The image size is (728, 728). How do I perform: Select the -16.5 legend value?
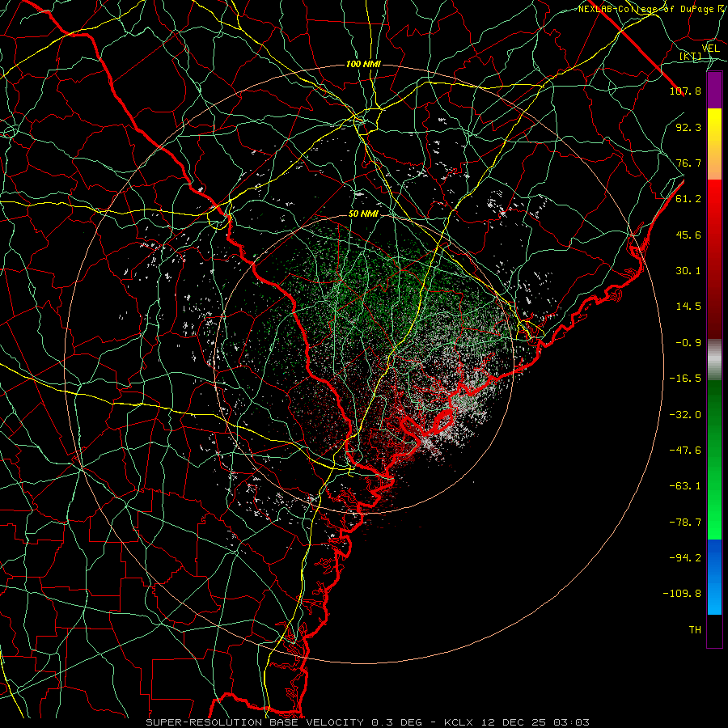[x=685, y=379]
